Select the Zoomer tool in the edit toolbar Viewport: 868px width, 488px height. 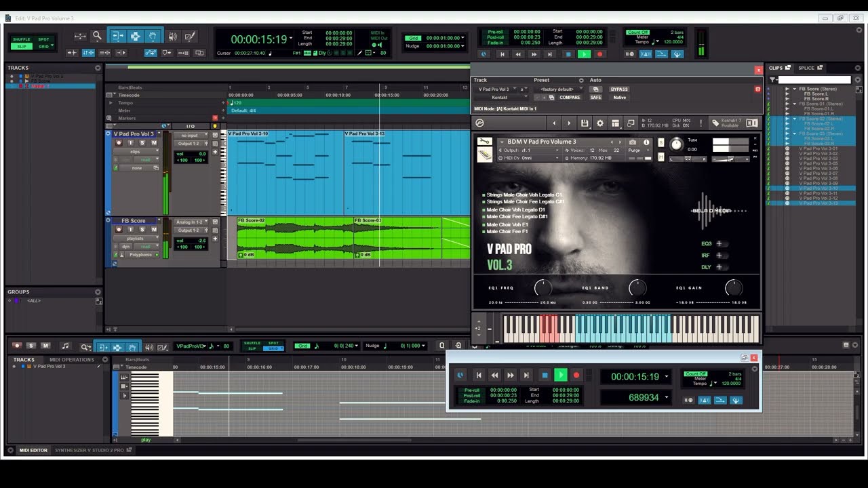coord(97,37)
